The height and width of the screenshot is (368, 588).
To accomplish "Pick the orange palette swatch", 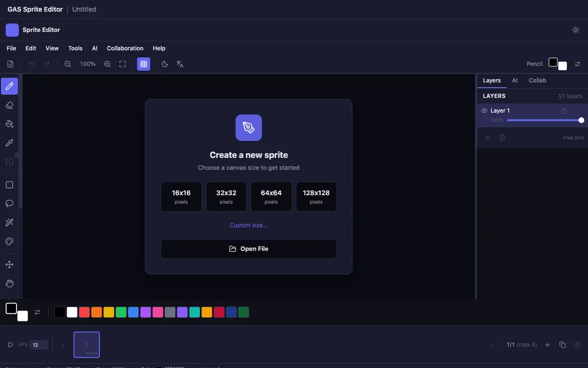I will point(96,312).
